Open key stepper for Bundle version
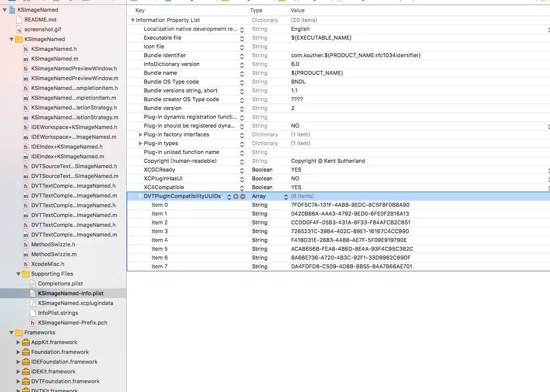550x392 pixels. point(242,109)
